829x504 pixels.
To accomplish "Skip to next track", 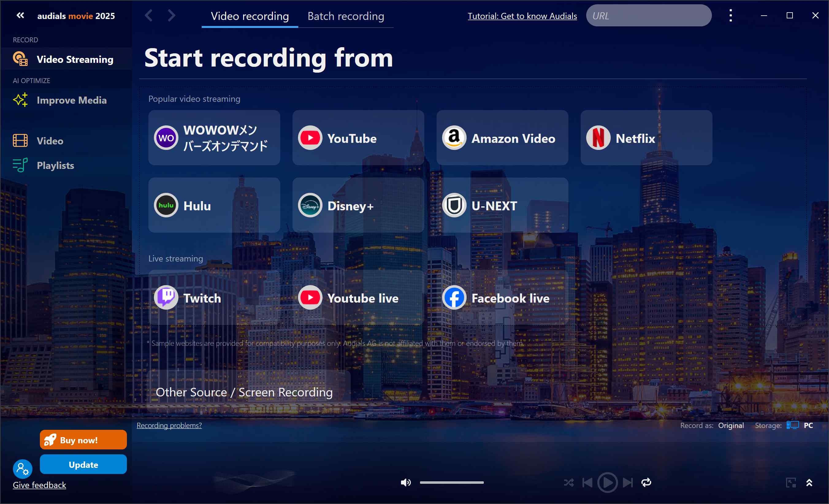I will tap(628, 483).
